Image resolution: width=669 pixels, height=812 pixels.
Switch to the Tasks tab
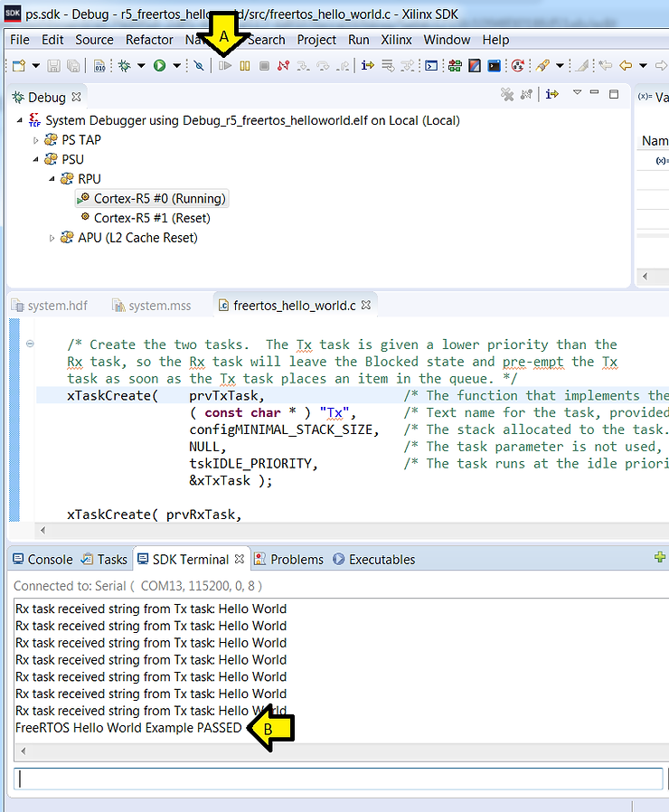pyautogui.click(x=105, y=560)
